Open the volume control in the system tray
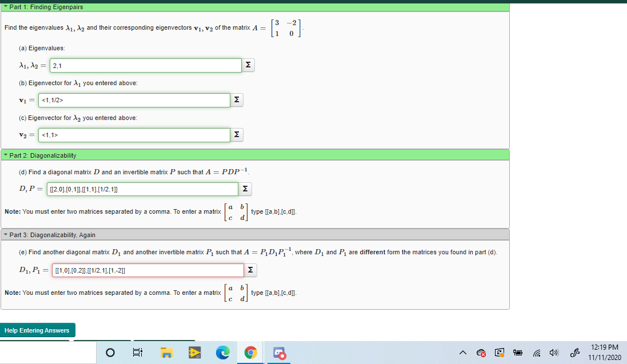Image resolution: width=627 pixels, height=364 pixels. click(x=553, y=353)
